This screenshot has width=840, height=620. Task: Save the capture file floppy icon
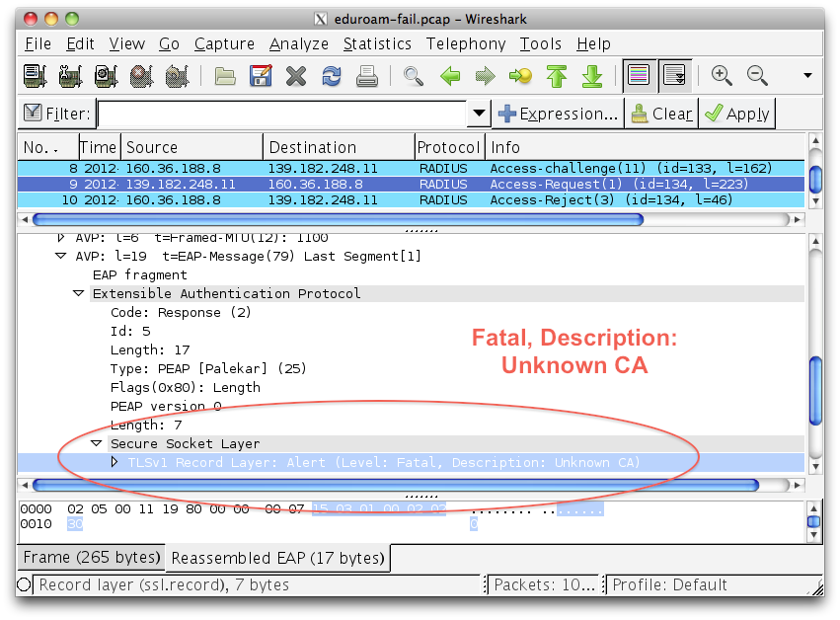tap(261, 76)
